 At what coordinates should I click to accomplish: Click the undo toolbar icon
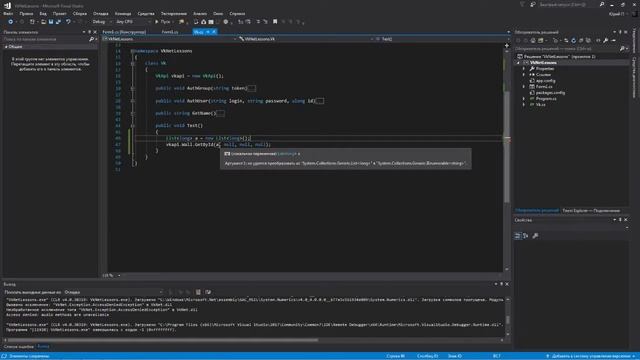tap(68, 22)
